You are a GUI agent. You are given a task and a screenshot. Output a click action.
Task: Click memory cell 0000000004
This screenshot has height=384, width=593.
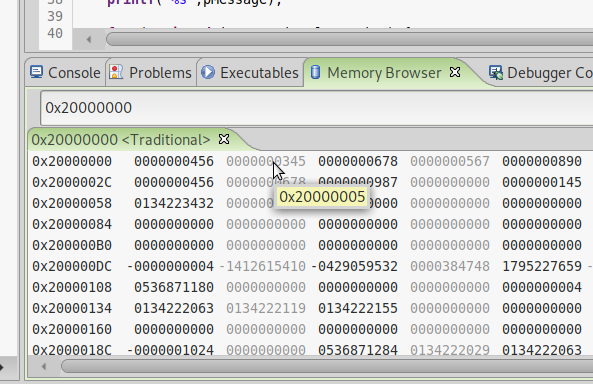point(542,288)
